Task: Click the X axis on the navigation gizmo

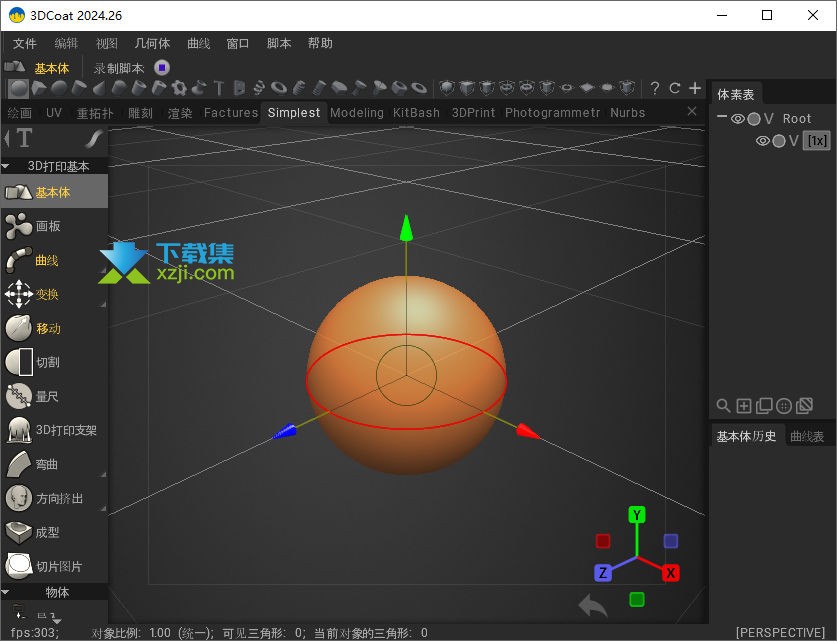Action: [670, 573]
